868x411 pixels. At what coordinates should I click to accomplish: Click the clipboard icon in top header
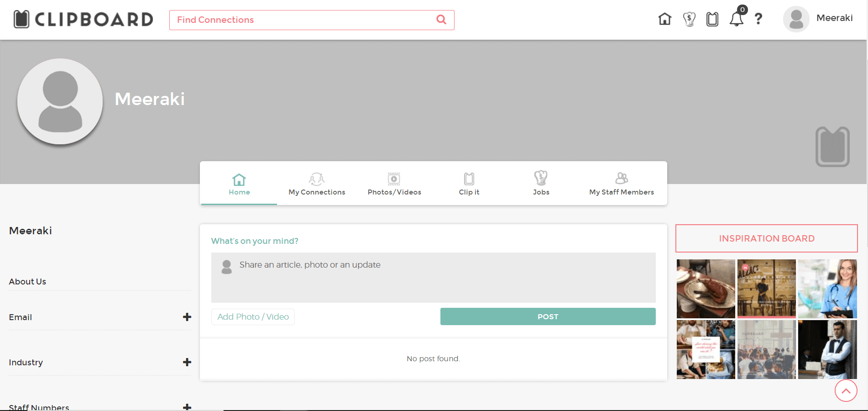click(x=712, y=19)
